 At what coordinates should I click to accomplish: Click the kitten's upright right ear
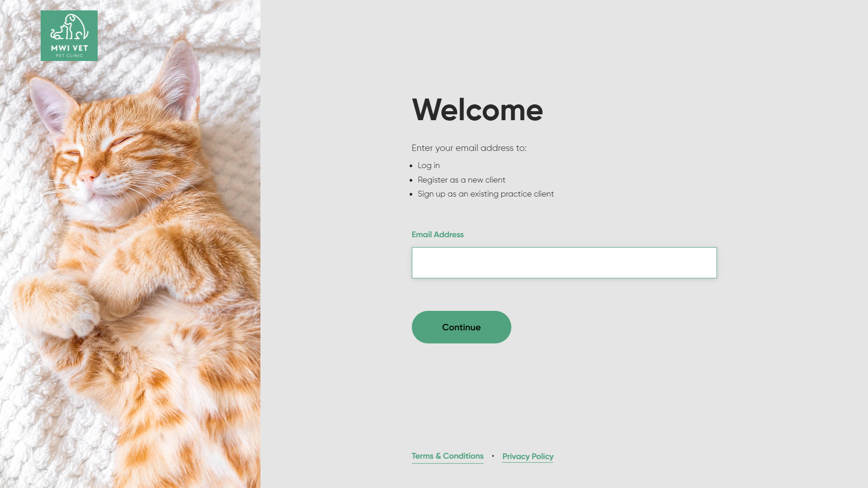(x=179, y=77)
